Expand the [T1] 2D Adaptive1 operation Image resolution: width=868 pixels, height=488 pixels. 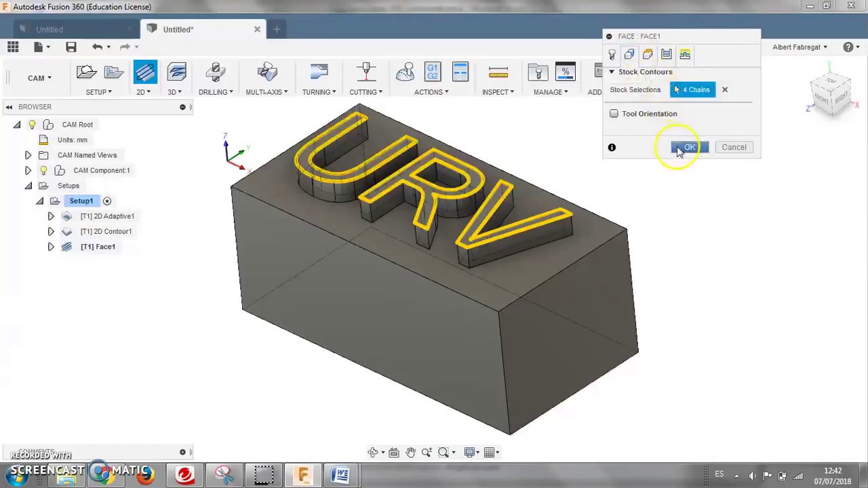pyautogui.click(x=51, y=216)
